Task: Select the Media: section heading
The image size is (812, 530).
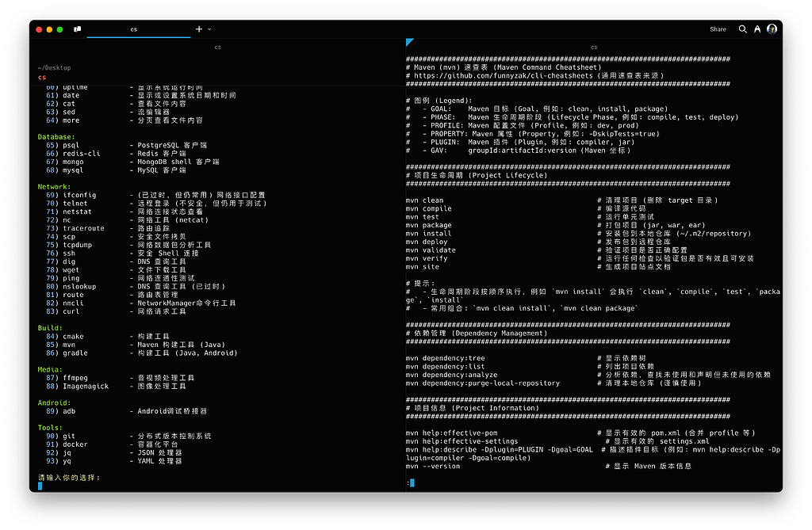Action: (x=50, y=369)
